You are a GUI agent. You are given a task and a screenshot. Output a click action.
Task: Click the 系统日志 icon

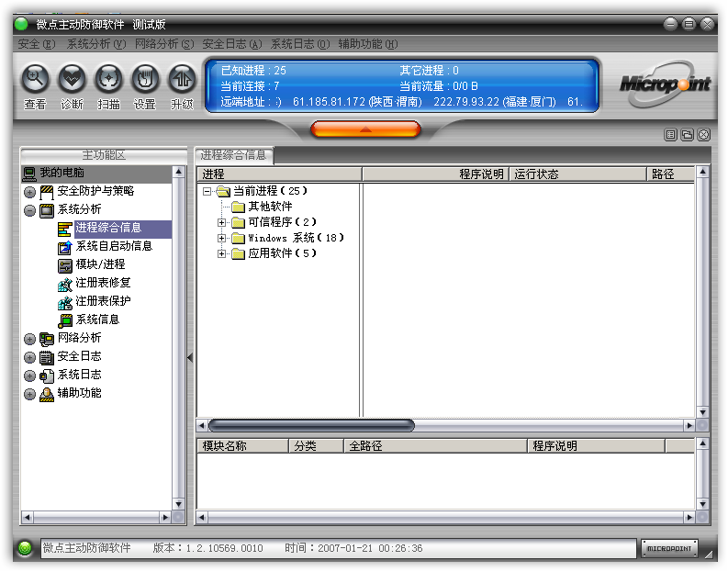point(47,376)
